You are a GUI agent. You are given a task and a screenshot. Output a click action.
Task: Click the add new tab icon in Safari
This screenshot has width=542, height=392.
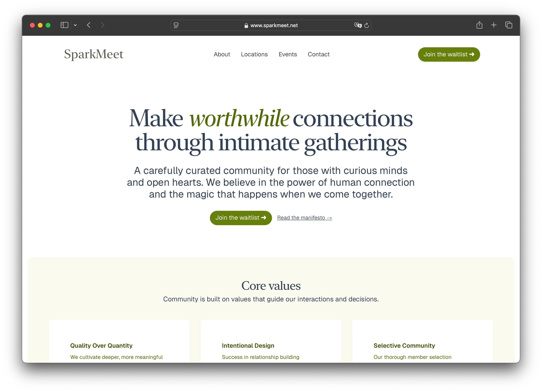494,25
